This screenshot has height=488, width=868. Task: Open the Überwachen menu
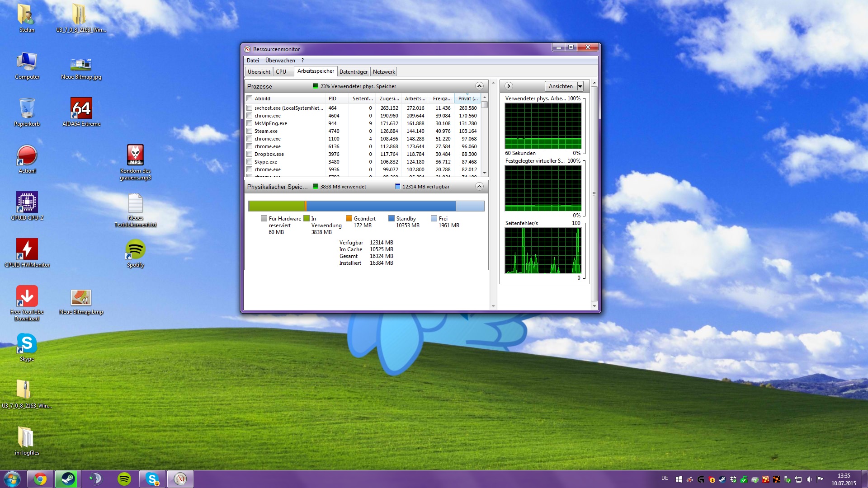tap(280, 61)
